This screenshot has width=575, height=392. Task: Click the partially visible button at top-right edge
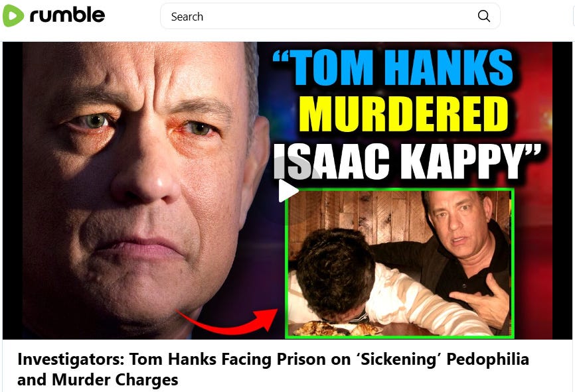(x=572, y=16)
